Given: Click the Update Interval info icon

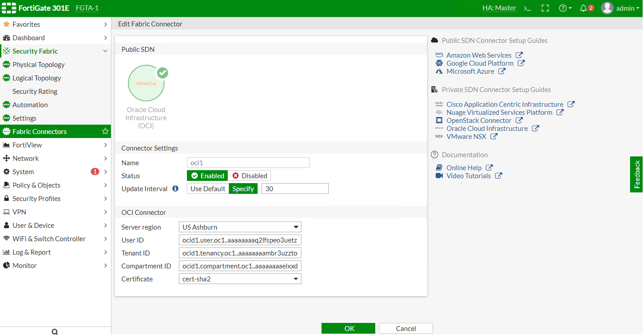Looking at the screenshot, I should (175, 188).
